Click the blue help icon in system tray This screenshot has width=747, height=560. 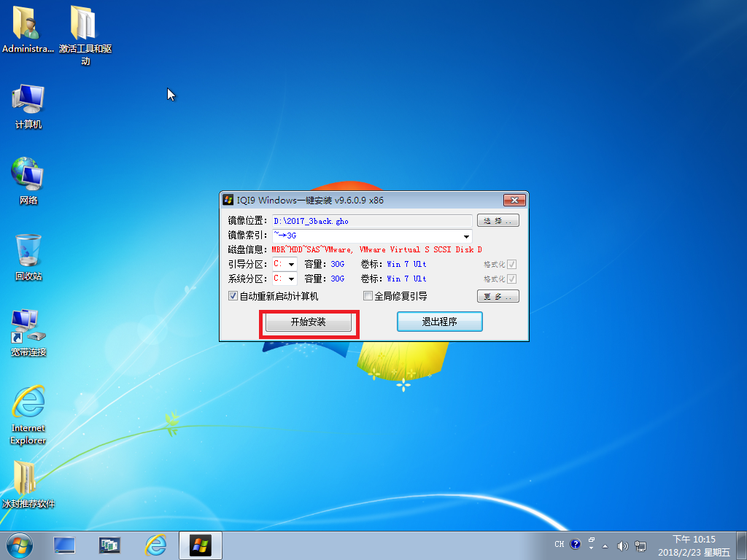coord(575,544)
